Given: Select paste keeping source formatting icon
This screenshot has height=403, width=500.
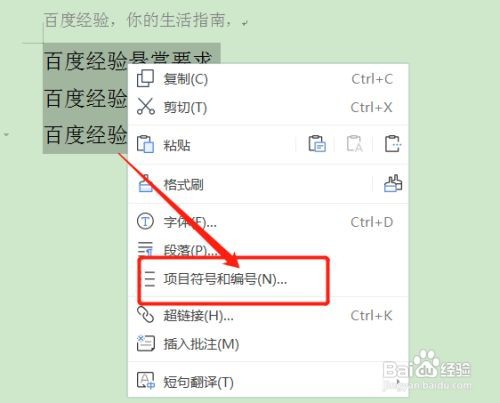Looking at the screenshot, I should pyautogui.click(x=317, y=144).
